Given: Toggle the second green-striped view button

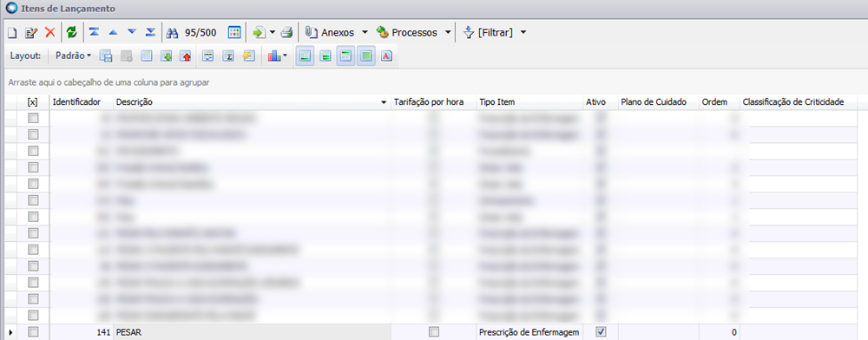Looking at the screenshot, I should click(326, 56).
